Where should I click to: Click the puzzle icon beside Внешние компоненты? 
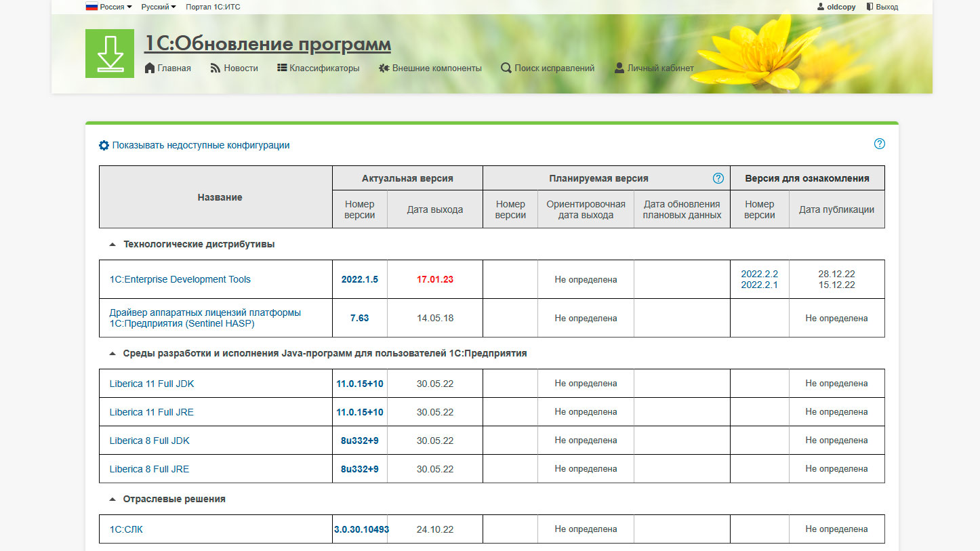click(x=384, y=68)
